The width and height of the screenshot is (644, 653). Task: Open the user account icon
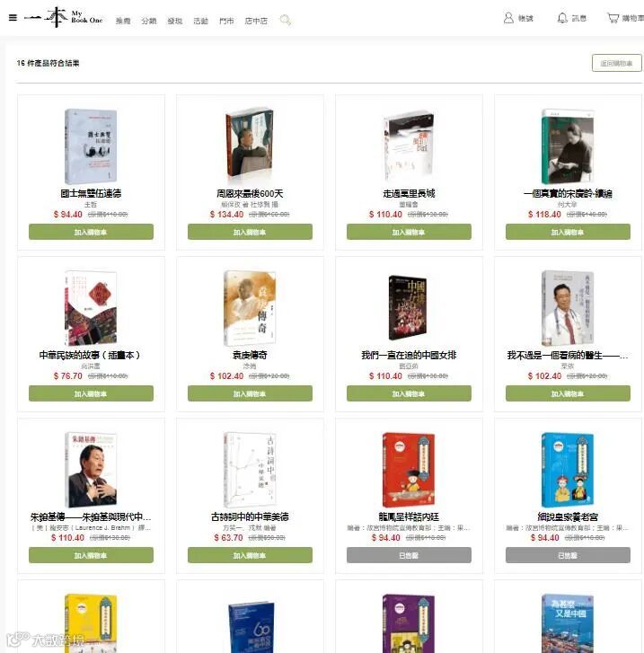point(508,18)
